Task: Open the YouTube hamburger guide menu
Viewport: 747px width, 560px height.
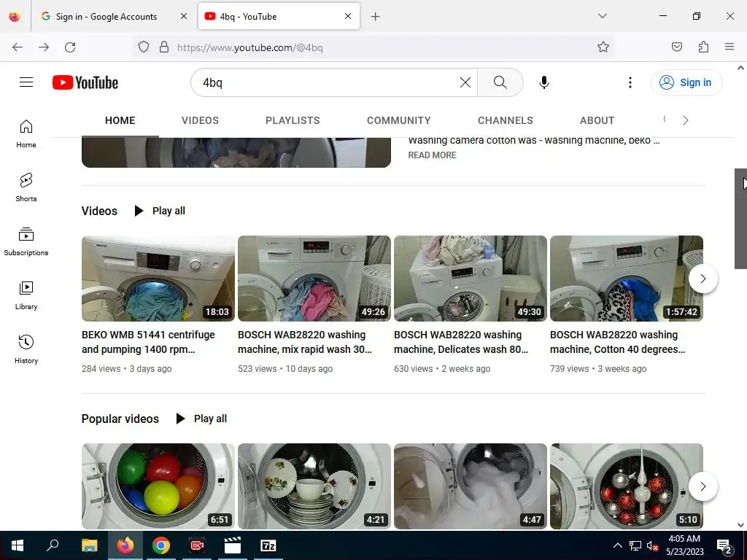Action: [x=26, y=82]
